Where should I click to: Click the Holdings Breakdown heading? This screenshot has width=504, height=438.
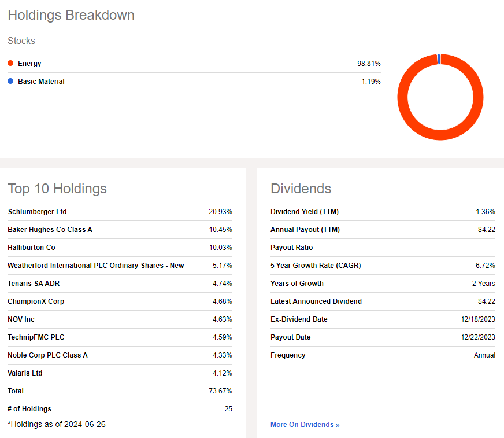71,15
